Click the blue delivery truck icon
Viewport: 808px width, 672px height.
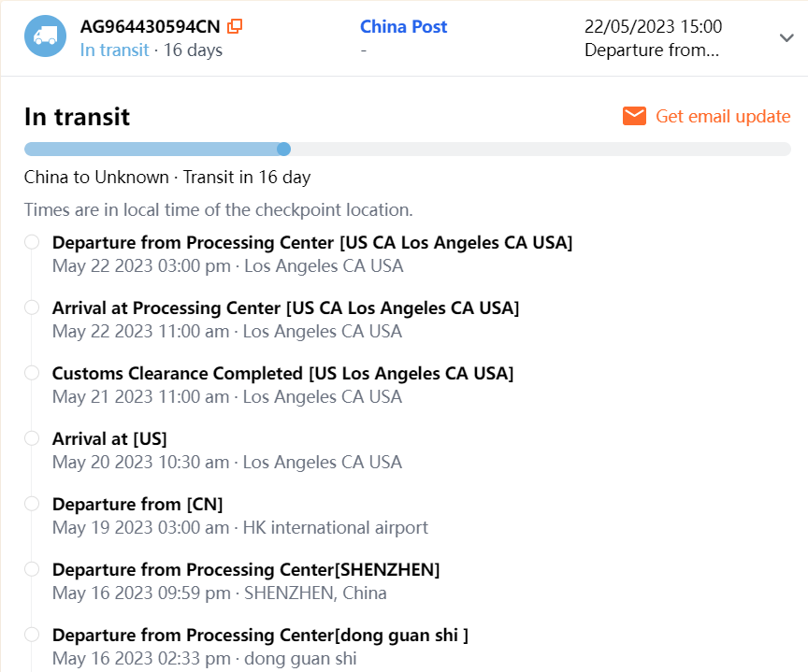click(x=45, y=36)
